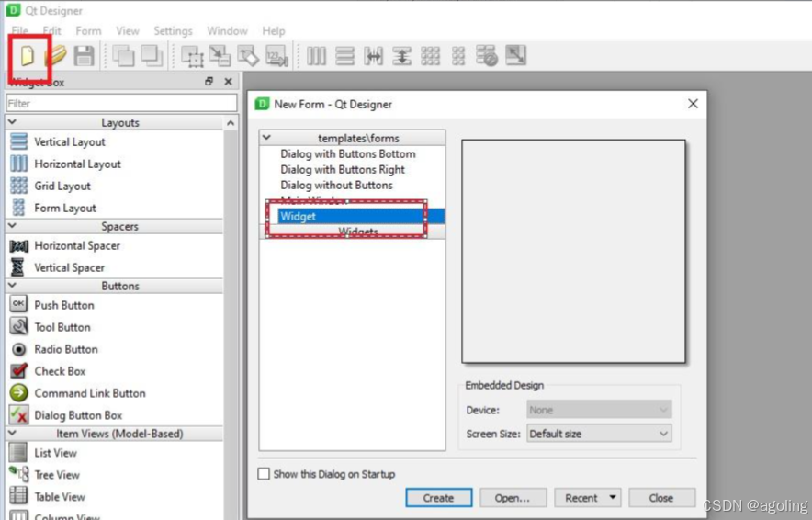812x520 pixels.
Task: Open the Device combo box
Action: pos(599,410)
